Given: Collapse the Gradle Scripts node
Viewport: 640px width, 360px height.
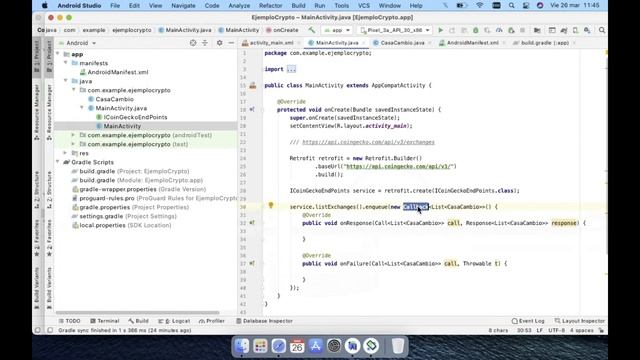Looking at the screenshot, I should coord(58,162).
